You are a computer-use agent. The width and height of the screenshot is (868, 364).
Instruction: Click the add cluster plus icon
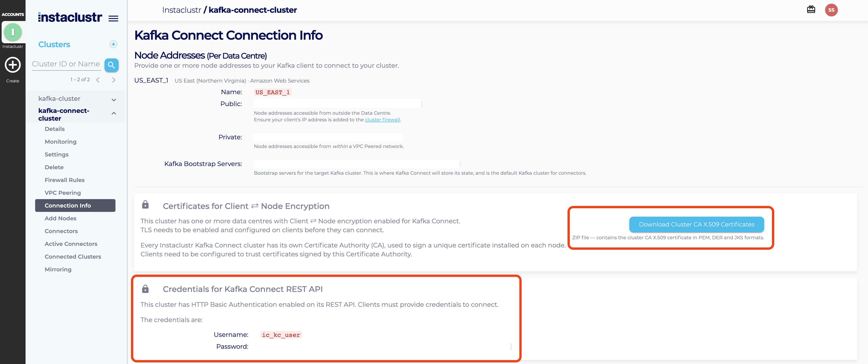[x=113, y=44]
